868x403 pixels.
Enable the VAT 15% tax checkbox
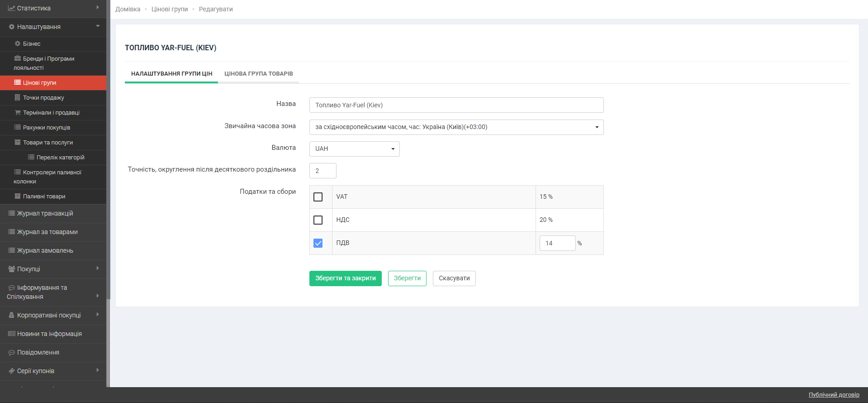[x=318, y=197]
